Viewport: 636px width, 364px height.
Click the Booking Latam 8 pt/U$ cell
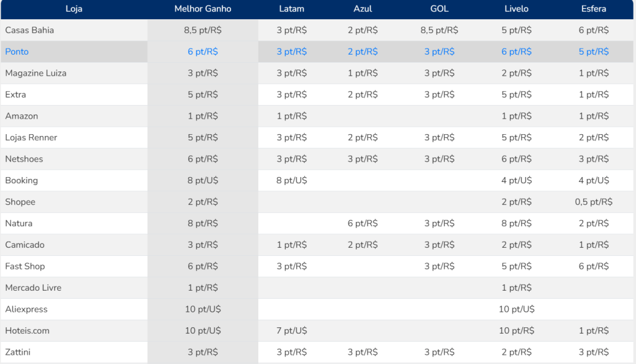coord(291,181)
